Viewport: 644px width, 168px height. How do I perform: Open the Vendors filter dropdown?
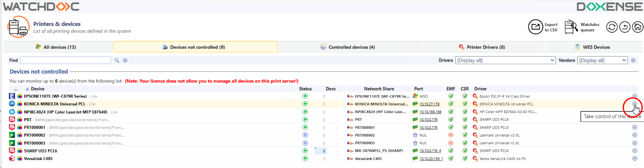tap(602, 60)
